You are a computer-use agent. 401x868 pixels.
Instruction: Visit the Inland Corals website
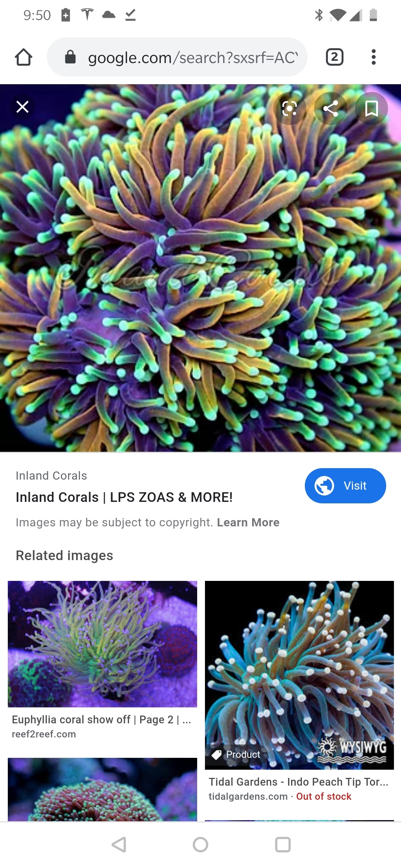point(345,486)
